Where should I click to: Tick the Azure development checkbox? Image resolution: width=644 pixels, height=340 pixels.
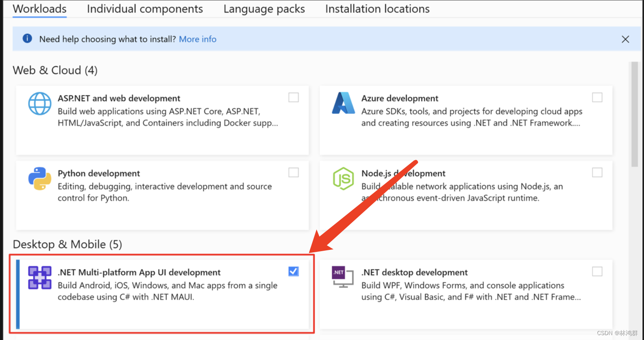597,97
